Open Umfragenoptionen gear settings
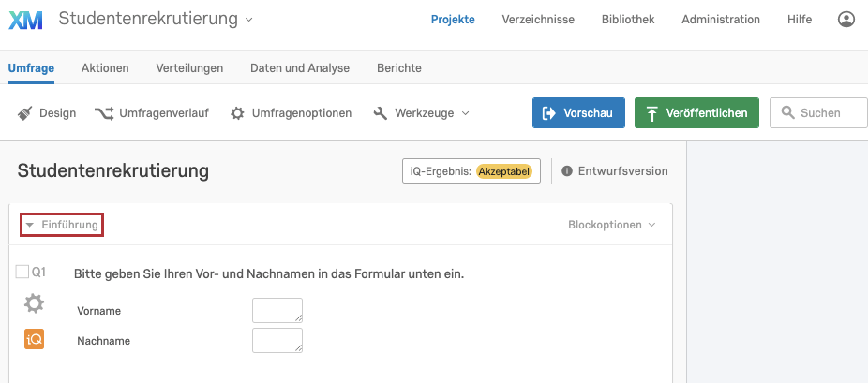Screen dimensions: 868x383 (x=291, y=113)
